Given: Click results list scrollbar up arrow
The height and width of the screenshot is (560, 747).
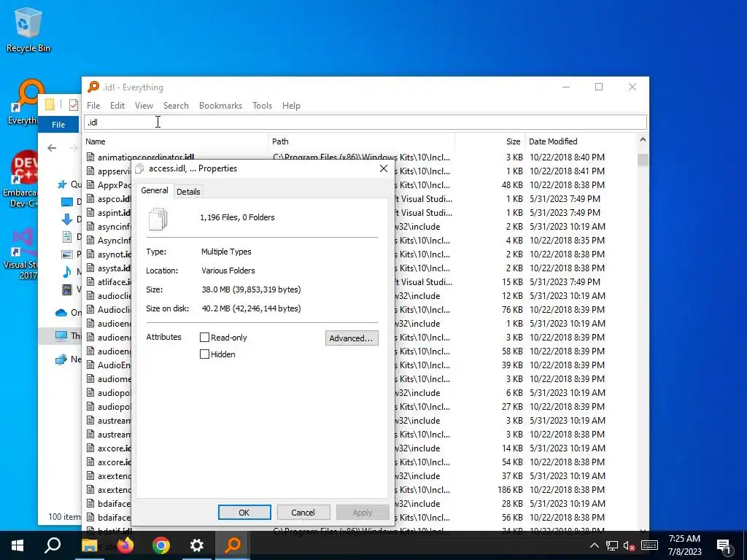Looking at the screenshot, I should point(643,140).
